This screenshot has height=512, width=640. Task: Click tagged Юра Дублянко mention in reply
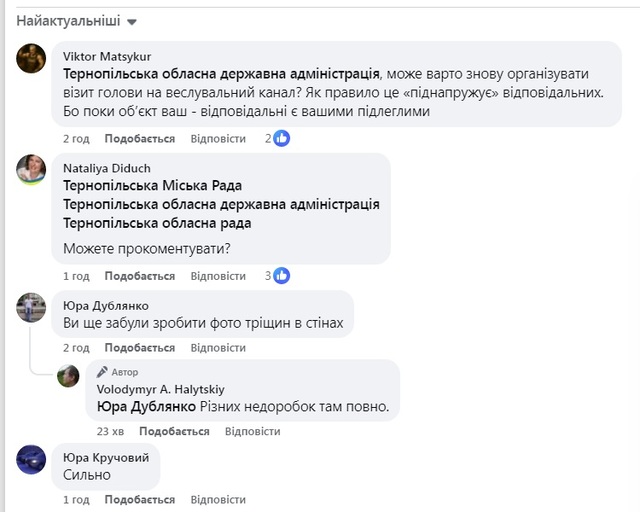146,407
